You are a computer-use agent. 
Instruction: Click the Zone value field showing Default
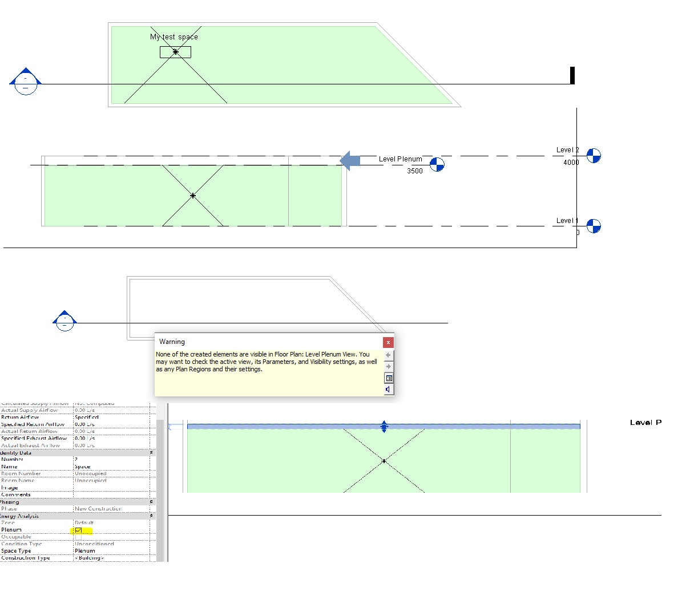(86, 522)
